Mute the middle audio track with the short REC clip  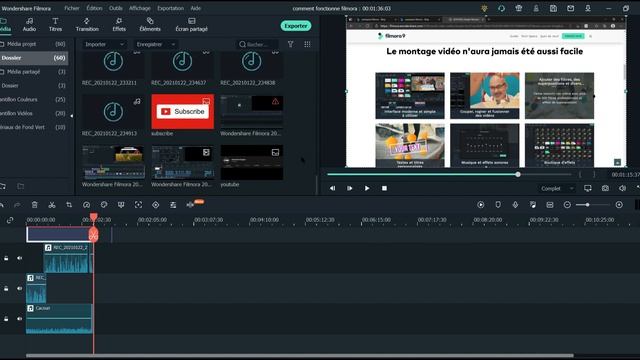19,288
